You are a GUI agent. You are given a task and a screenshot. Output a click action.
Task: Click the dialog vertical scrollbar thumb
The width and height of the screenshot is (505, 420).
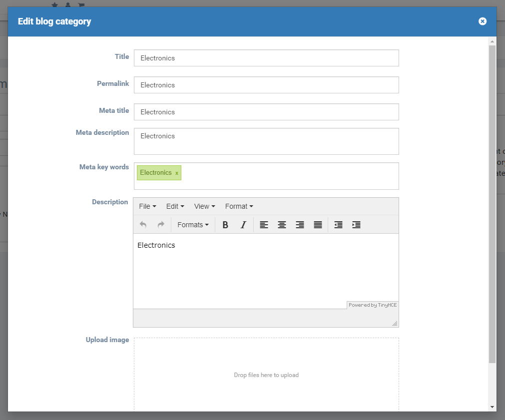(492, 204)
